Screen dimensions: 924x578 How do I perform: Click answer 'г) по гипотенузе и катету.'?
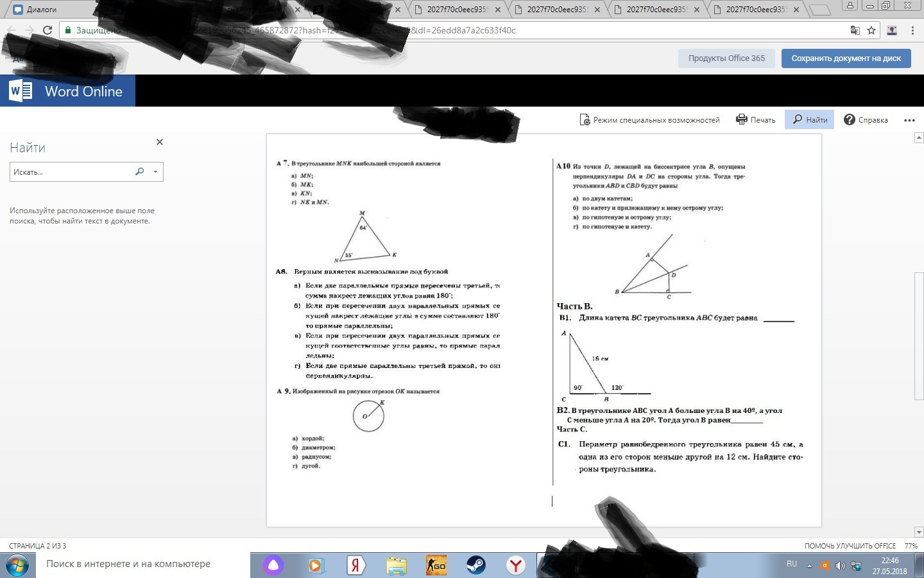(613, 227)
